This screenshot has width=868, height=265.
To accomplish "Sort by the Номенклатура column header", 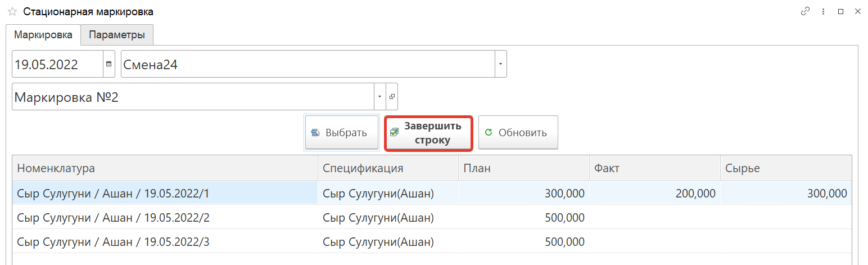I will pos(165,168).
